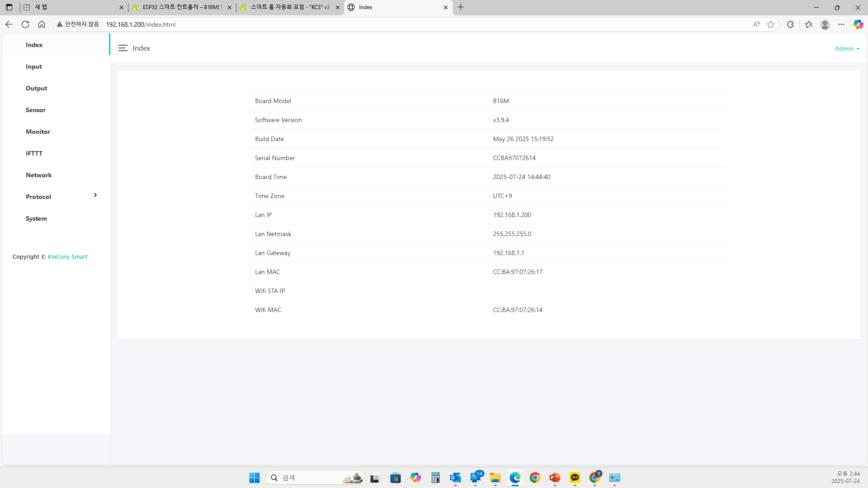The height and width of the screenshot is (488, 868).
Task: Toggle the hamburger sidebar menu icon
Action: (x=123, y=48)
